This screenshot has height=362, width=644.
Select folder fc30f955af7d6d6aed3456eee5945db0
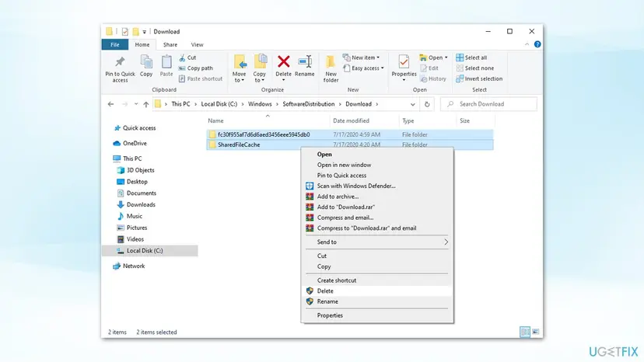coord(350,134)
